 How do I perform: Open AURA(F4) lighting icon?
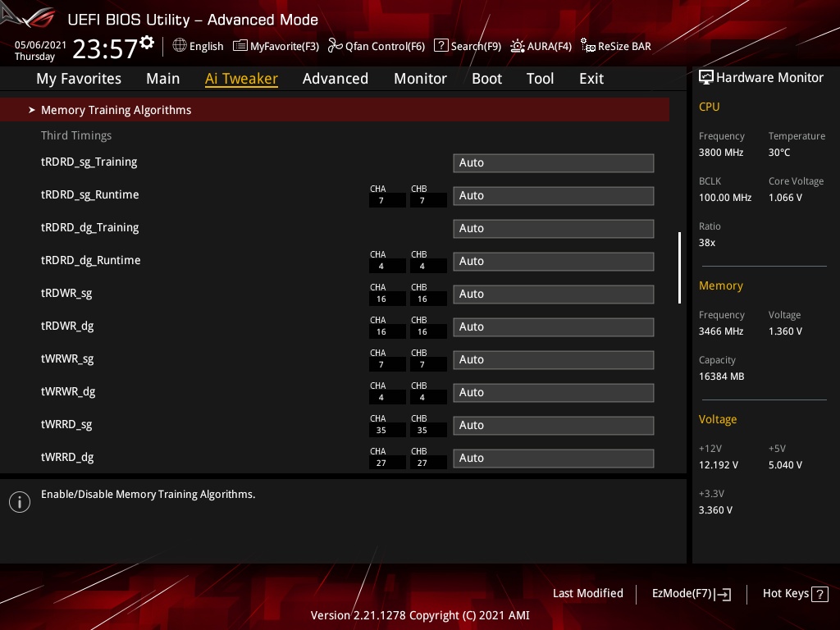pos(518,46)
